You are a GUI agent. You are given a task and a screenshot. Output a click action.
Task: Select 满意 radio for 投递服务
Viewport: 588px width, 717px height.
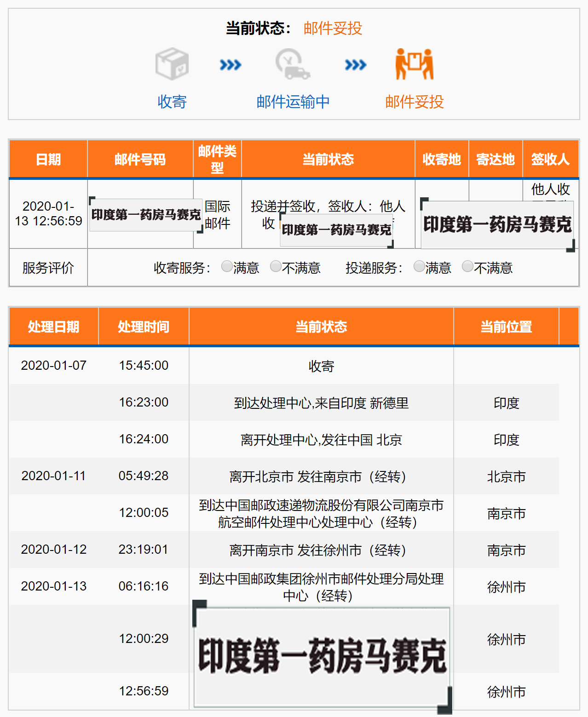[x=418, y=266]
